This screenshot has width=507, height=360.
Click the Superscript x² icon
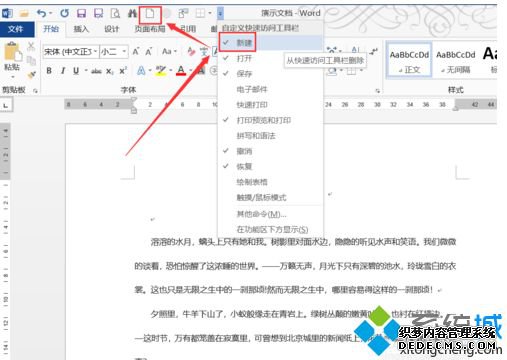point(123,71)
